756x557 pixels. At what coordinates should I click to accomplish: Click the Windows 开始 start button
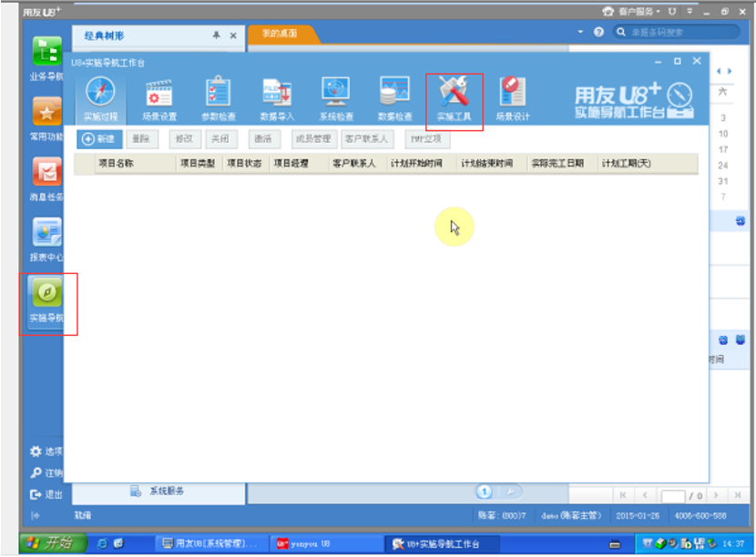coord(53,543)
